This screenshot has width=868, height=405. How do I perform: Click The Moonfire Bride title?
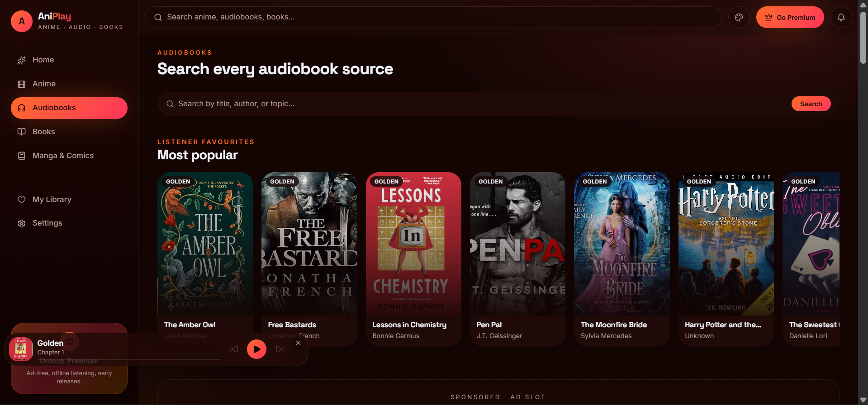point(614,325)
